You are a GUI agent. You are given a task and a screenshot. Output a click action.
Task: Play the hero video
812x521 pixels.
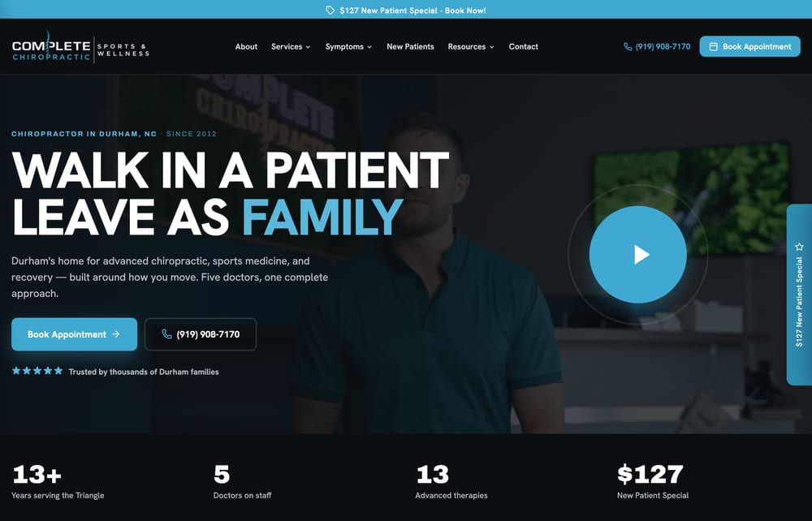pyautogui.click(x=638, y=255)
